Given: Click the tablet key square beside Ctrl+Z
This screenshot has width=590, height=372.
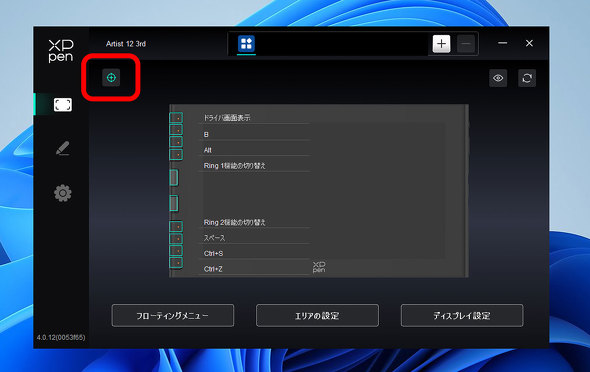Looking at the screenshot, I should tap(176, 263).
